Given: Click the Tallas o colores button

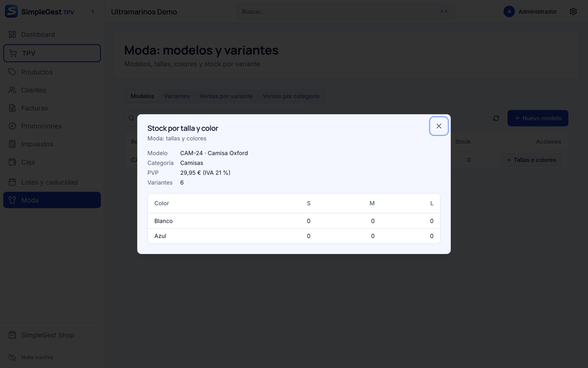Looking at the screenshot, I should tap(531, 160).
